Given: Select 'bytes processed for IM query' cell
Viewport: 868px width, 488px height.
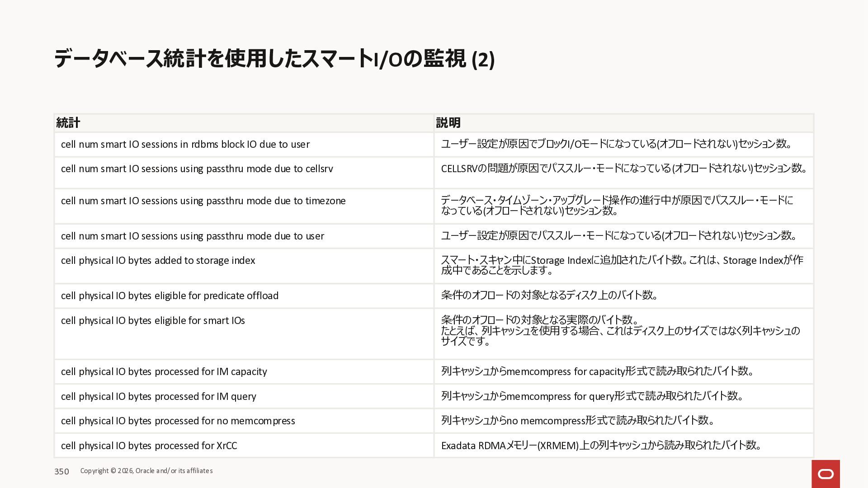Looking at the screenshot, I should (x=159, y=397).
